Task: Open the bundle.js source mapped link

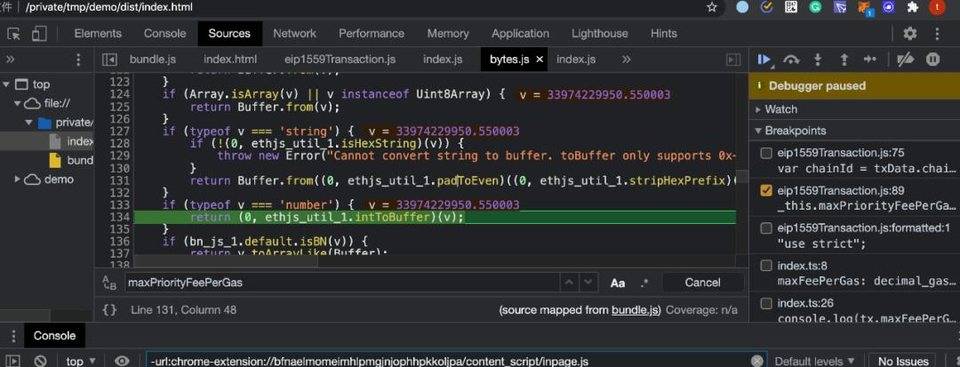Action: 636,310
